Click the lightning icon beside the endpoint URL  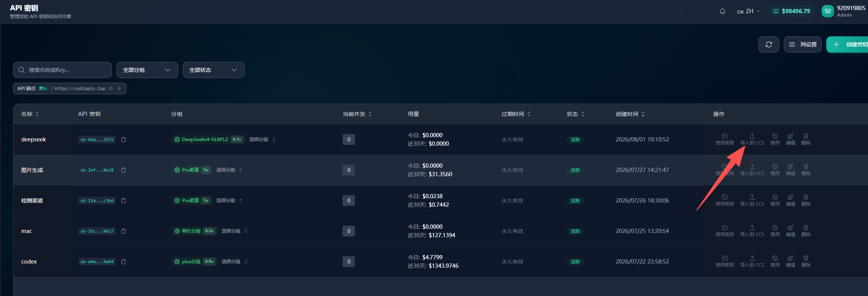(119, 88)
